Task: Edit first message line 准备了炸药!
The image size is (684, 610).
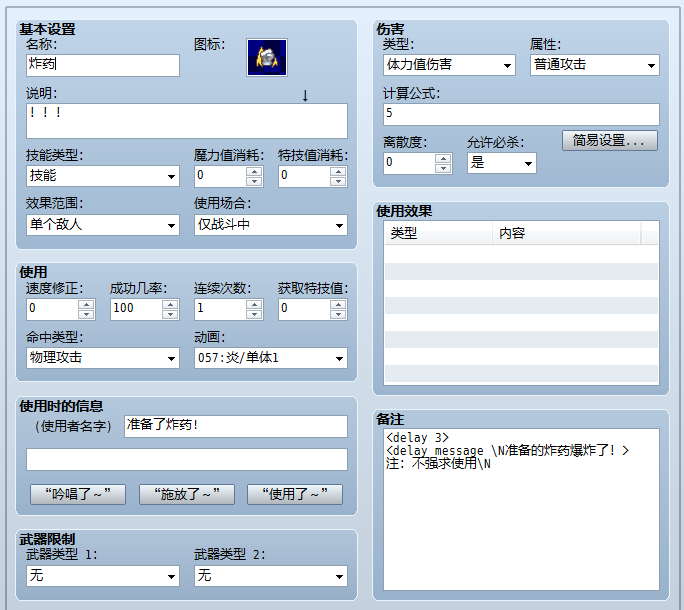Action: tap(236, 426)
